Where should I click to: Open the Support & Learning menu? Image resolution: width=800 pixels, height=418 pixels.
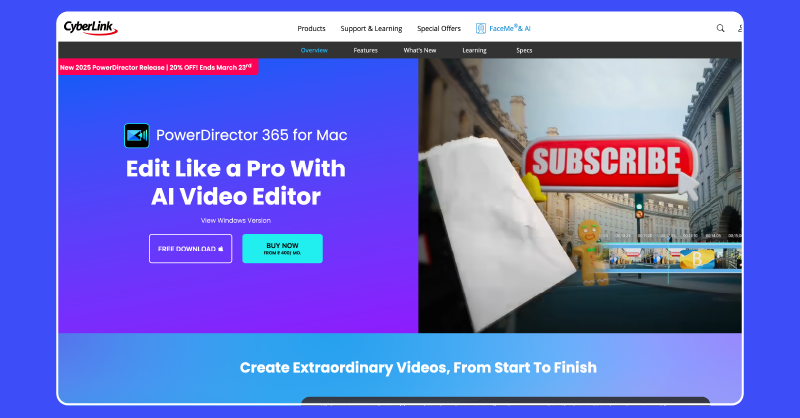[371, 28]
